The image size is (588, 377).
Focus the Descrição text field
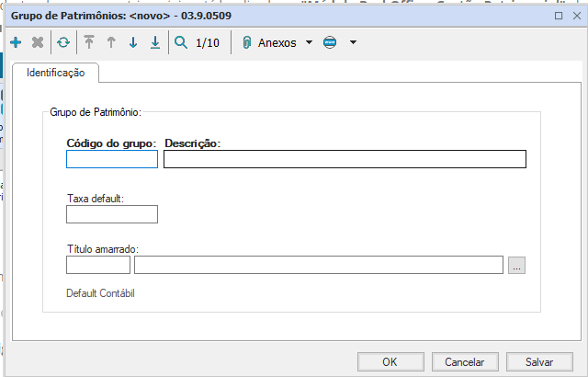pyautogui.click(x=345, y=160)
